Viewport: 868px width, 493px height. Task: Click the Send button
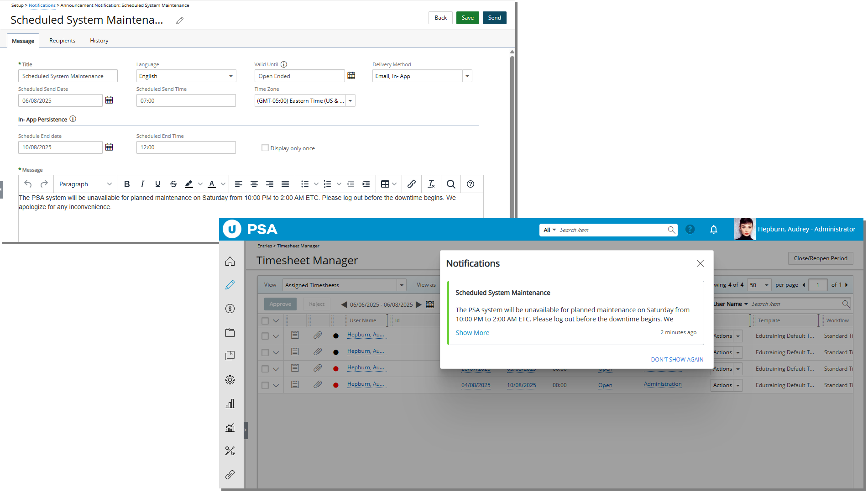coord(494,17)
